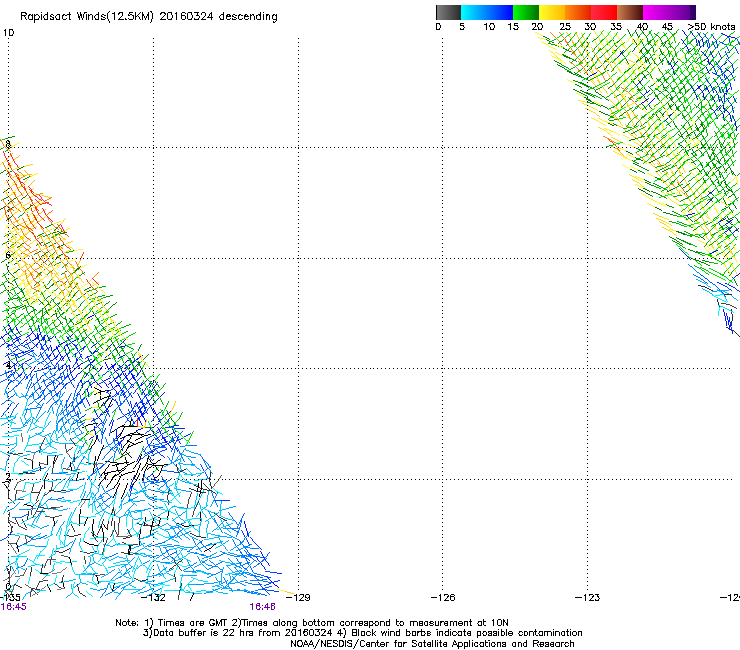
Task: Click the orange 25-30 knots color segment
Action: coord(578,12)
